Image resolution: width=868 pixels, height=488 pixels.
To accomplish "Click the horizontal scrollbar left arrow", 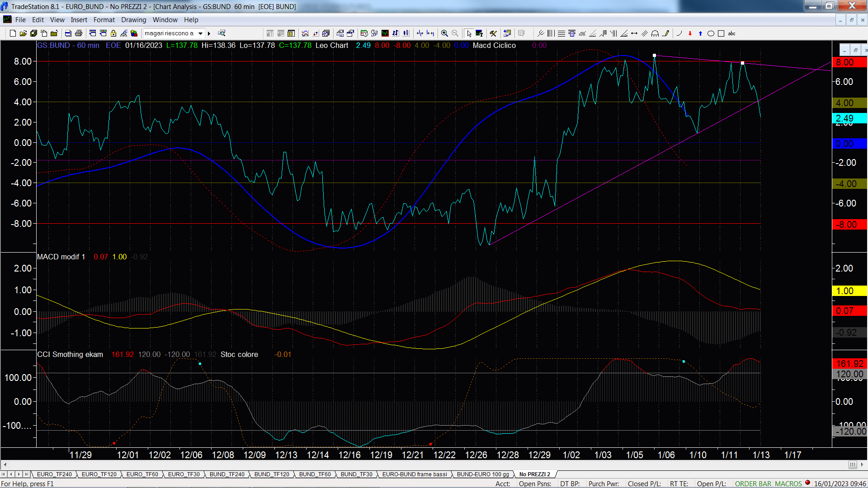I will coord(5,465).
